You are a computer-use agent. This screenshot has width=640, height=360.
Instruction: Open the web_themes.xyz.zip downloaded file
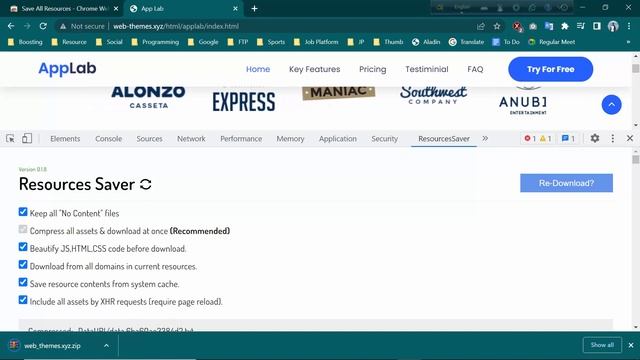point(52,346)
